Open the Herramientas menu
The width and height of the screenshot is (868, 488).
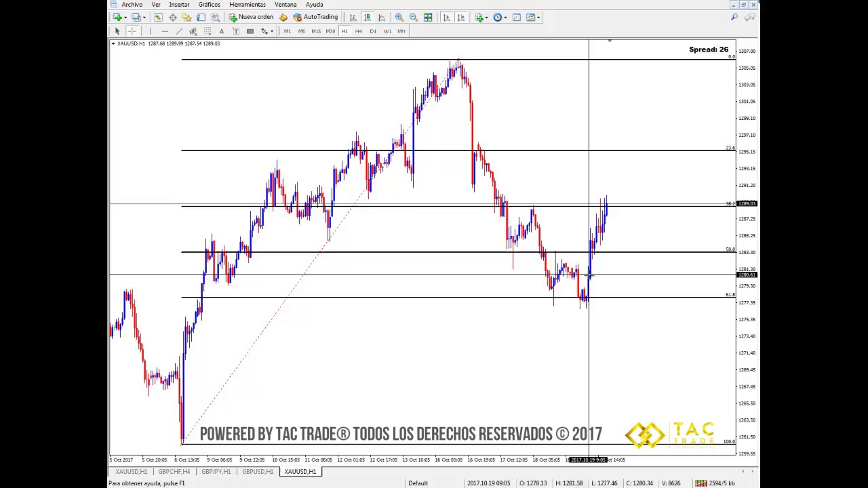click(248, 4)
